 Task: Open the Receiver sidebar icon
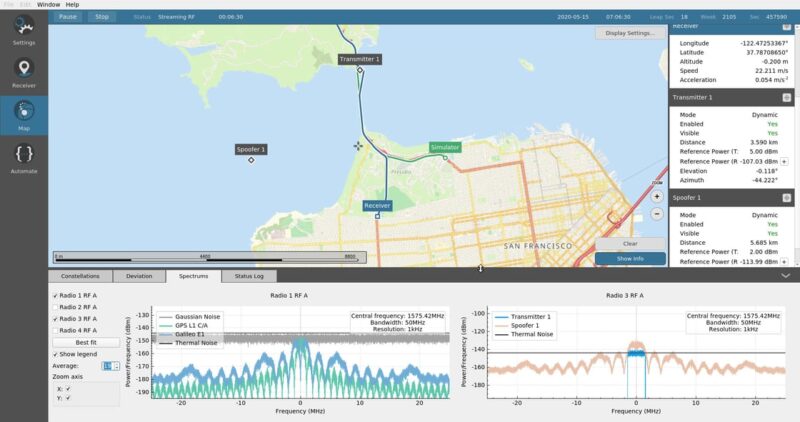pos(24,73)
